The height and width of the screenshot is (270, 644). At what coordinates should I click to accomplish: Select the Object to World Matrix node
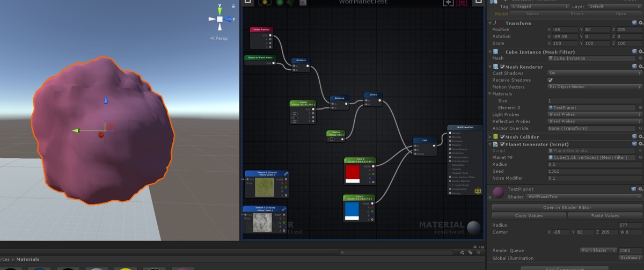[260, 60]
